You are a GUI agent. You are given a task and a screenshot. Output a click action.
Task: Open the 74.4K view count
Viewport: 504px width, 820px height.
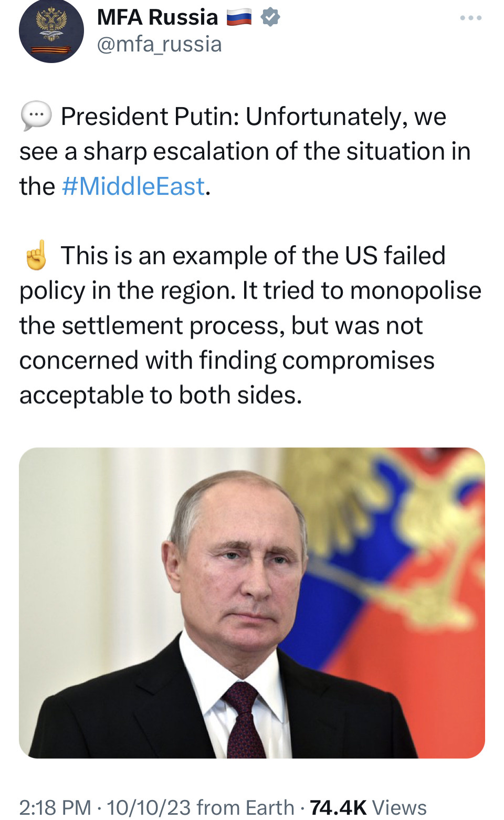338,807
